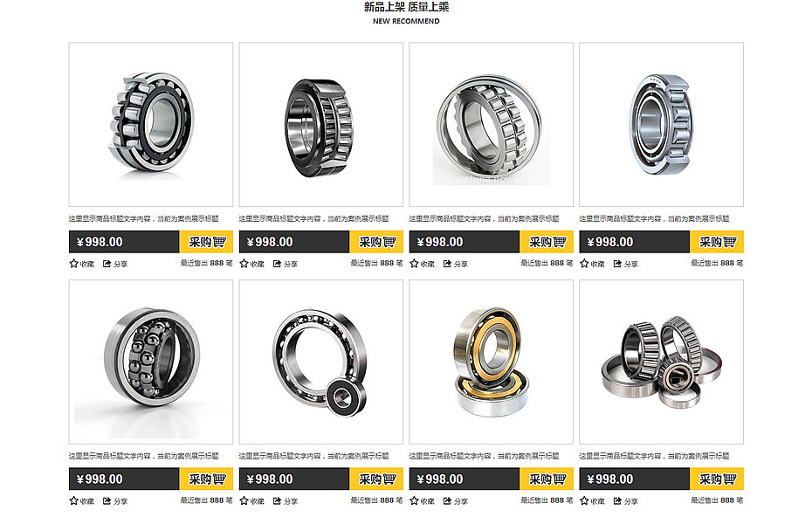Click 采购 cart button for third top-row product

coord(547,242)
